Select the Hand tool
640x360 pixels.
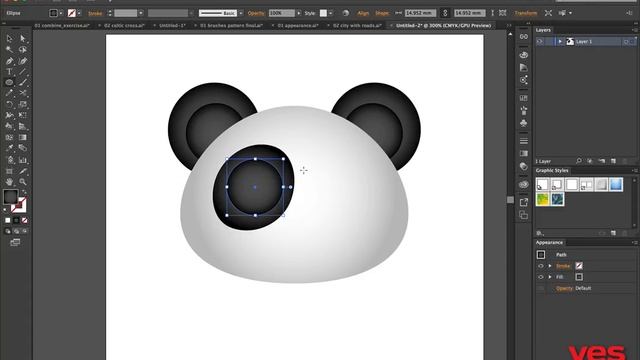pyautogui.click(x=9, y=182)
